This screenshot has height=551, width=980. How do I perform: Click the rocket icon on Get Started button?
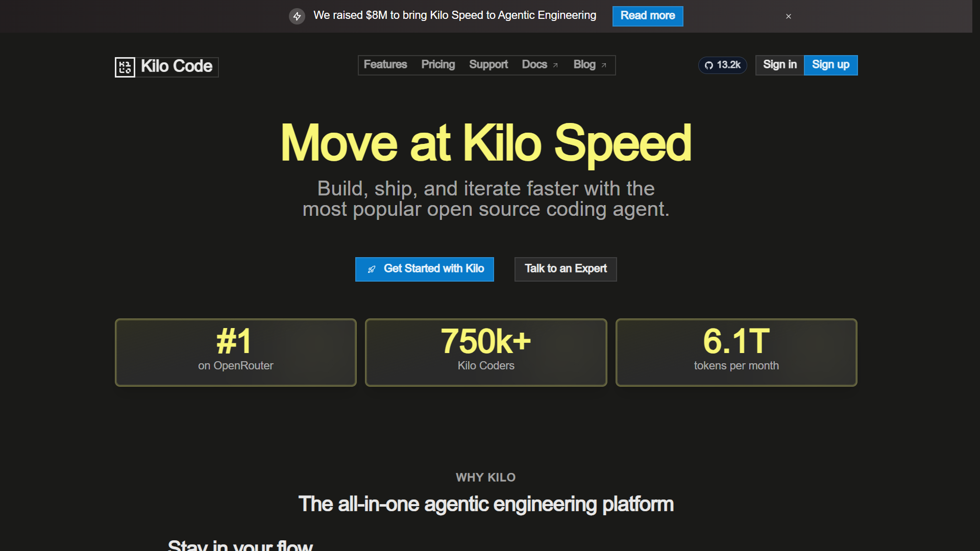(x=372, y=269)
